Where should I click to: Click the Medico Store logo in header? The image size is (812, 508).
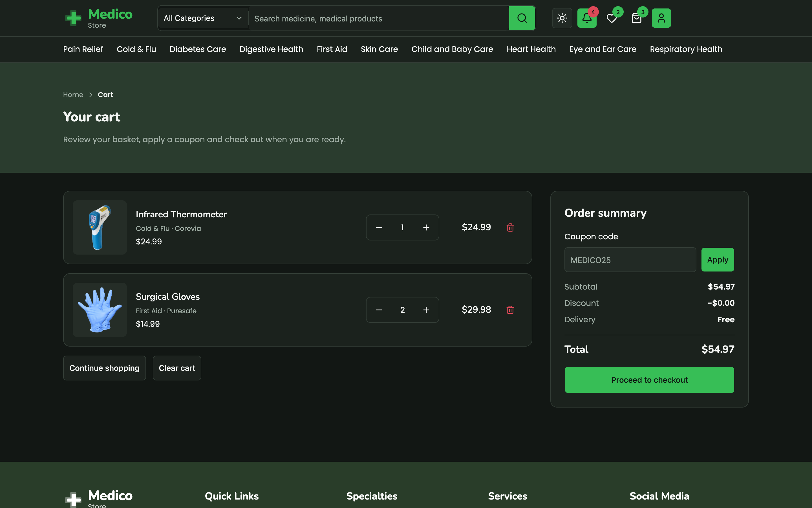click(x=99, y=18)
